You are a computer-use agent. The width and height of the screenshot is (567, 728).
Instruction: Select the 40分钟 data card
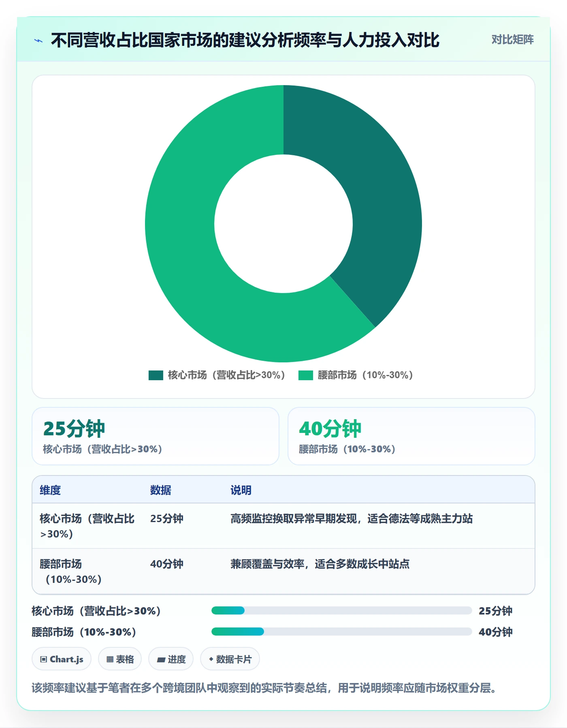[x=411, y=436]
